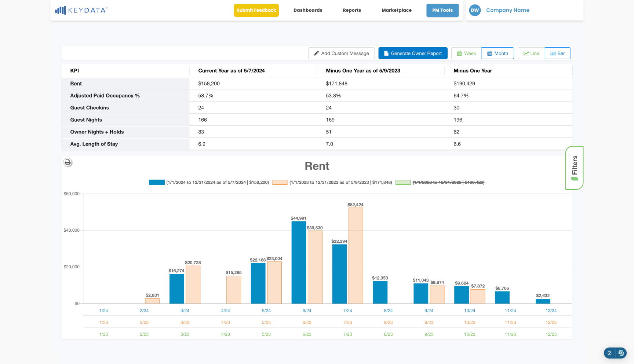Screen dimensions: 634x364
Task: Open the Reports menu
Action: pos(352,10)
